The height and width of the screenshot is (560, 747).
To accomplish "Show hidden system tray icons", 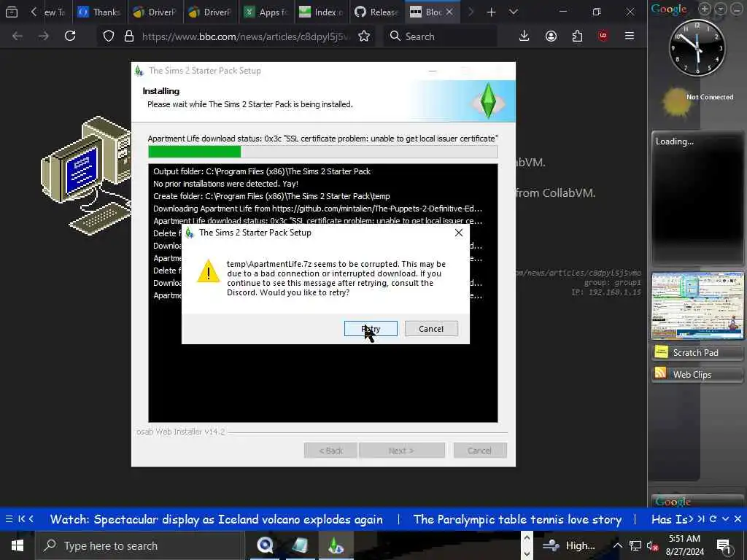I will coord(617,545).
